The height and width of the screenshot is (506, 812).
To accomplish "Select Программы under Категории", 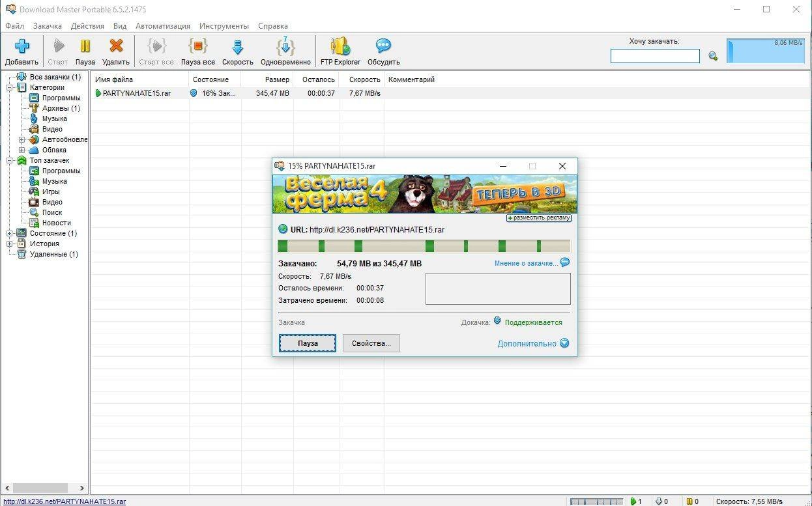I will pos(61,98).
